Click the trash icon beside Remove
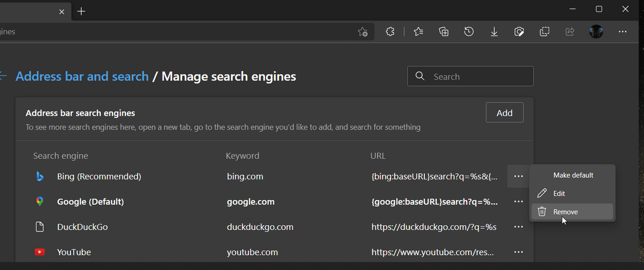The width and height of the screenshot is (644, 270). 542,212
